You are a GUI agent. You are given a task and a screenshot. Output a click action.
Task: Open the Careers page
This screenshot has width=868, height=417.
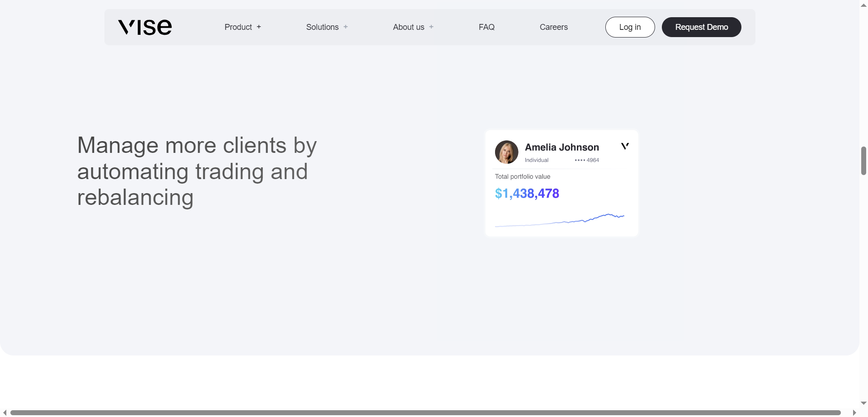pos(553,27)
